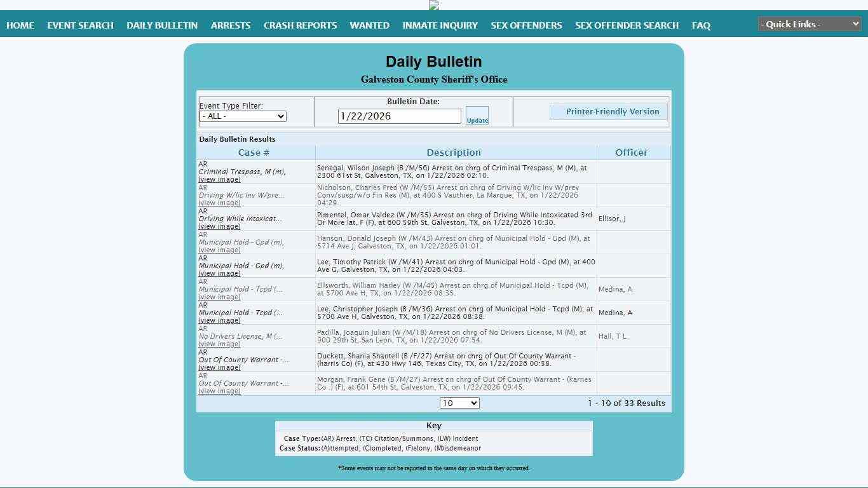Open the Inmate Inquiry page
The height and width of the screenshot is (488, 868).
440,25
